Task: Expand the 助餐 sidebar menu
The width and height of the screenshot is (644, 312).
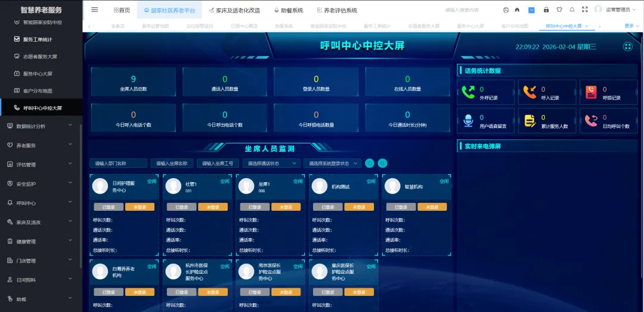Action: pos(41,299)
